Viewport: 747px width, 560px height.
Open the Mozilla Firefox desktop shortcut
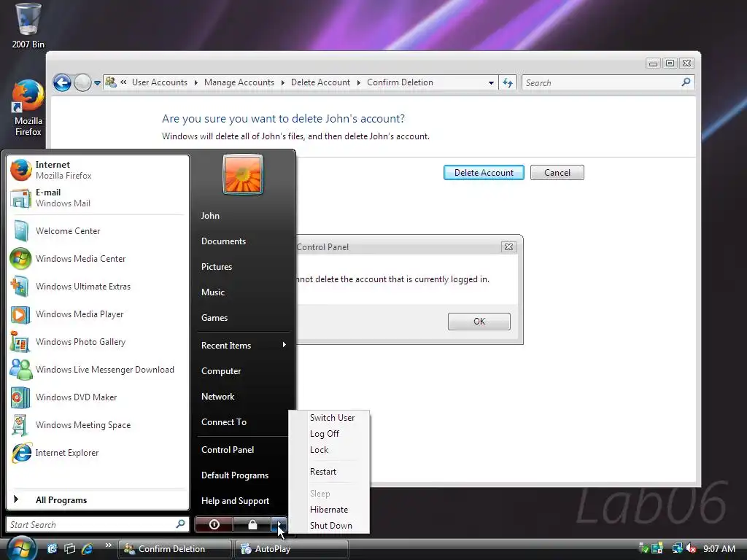(x=28, y=108)
